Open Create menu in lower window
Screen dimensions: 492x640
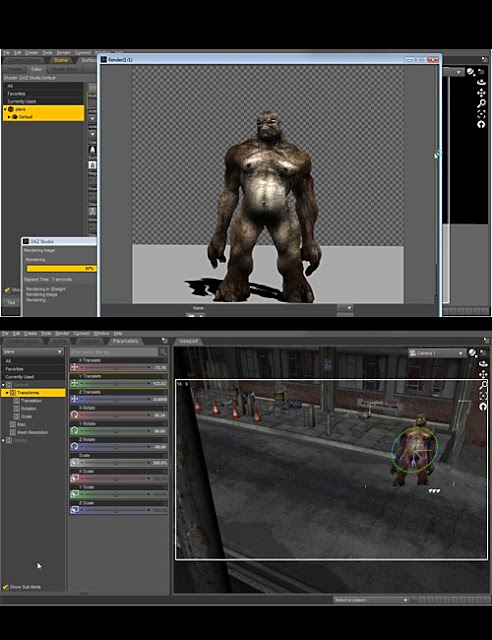coord(31,333)
